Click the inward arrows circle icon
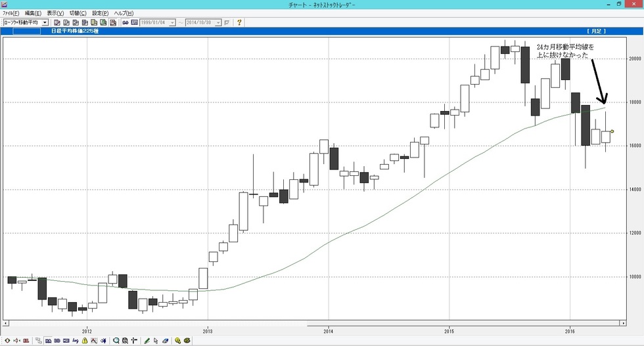 (x=17, y=341)
